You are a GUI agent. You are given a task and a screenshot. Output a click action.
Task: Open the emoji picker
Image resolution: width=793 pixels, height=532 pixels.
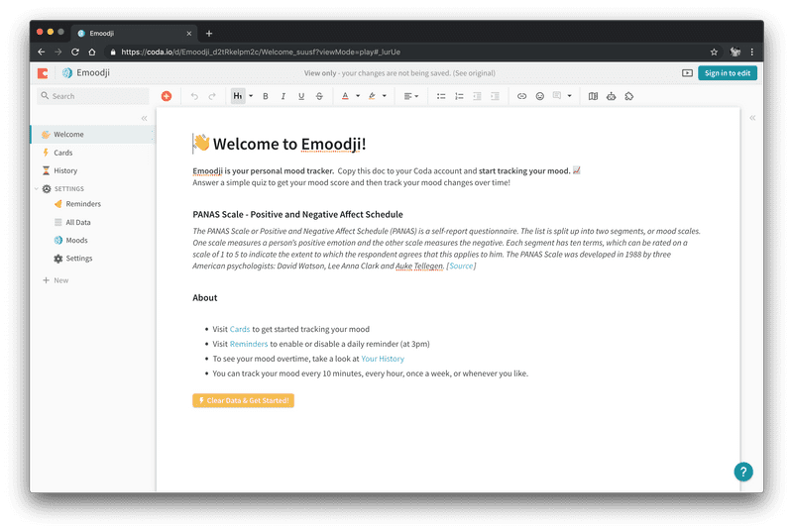coord(540,96)
